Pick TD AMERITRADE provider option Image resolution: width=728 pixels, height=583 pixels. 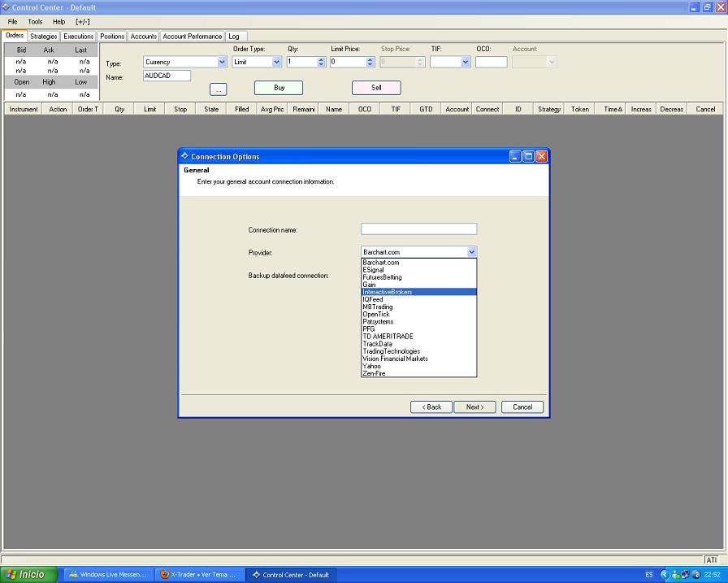click(x=388, y=337)
